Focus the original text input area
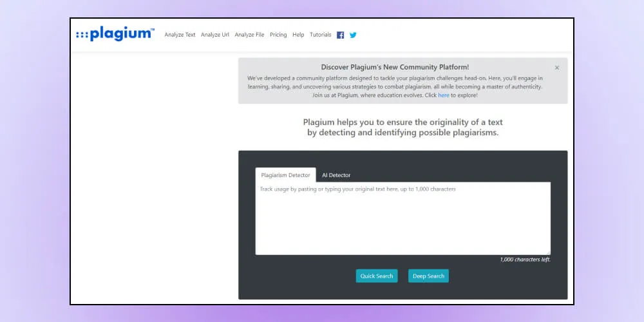The width and height of the screenshot is (644, 322). click(x=402, y=219)
